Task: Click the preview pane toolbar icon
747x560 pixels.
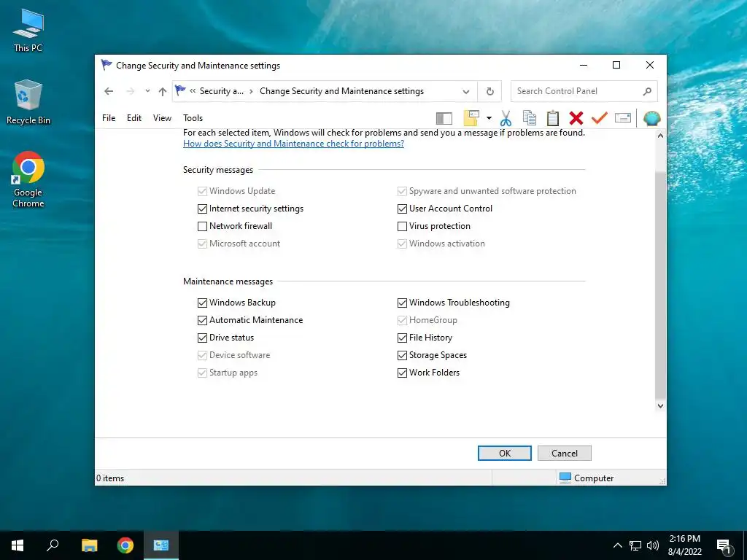Action: click(x=444, y=118)
